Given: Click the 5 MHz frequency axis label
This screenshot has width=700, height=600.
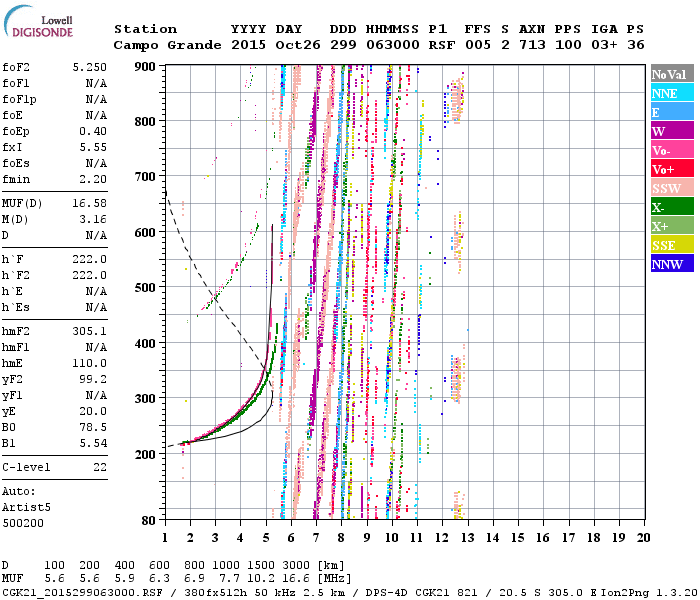Looking at the screenshot, I should point(266,538).
